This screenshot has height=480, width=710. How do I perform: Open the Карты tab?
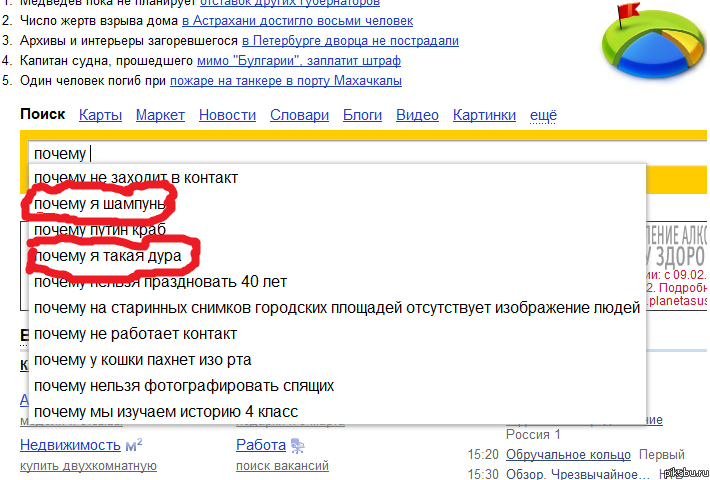click(100, 115)
